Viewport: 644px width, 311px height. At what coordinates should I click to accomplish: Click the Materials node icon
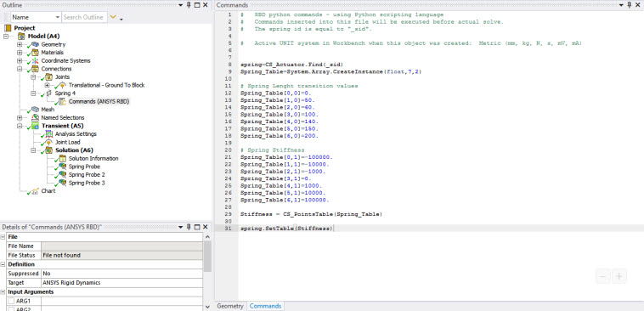pyautogui.click(x=36, y=53)
